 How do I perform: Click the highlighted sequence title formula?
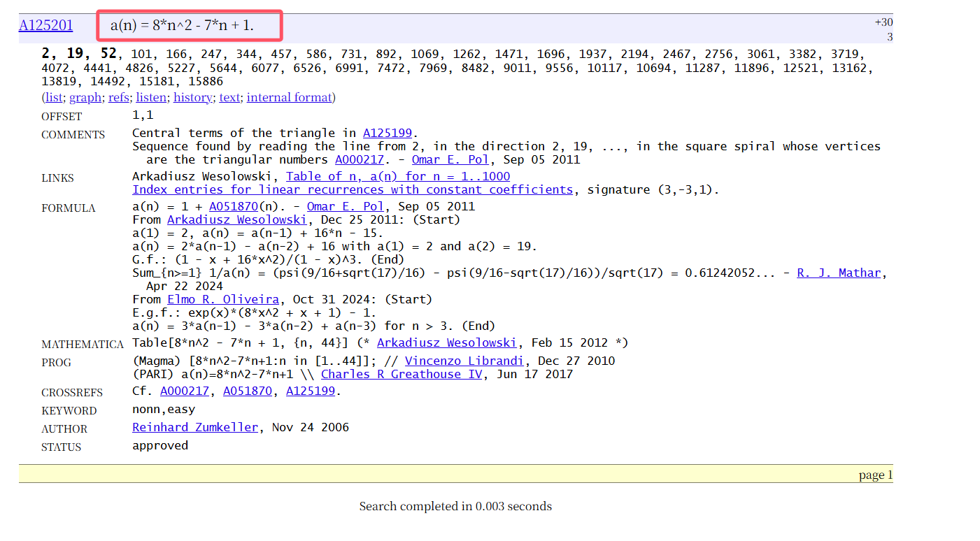[183, 26]
